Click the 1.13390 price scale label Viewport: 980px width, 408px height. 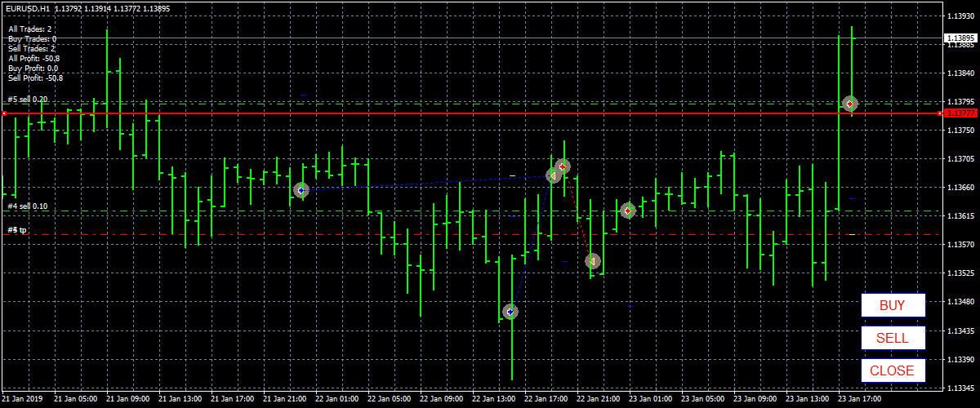pyautogui.click(x=960, y=359)
